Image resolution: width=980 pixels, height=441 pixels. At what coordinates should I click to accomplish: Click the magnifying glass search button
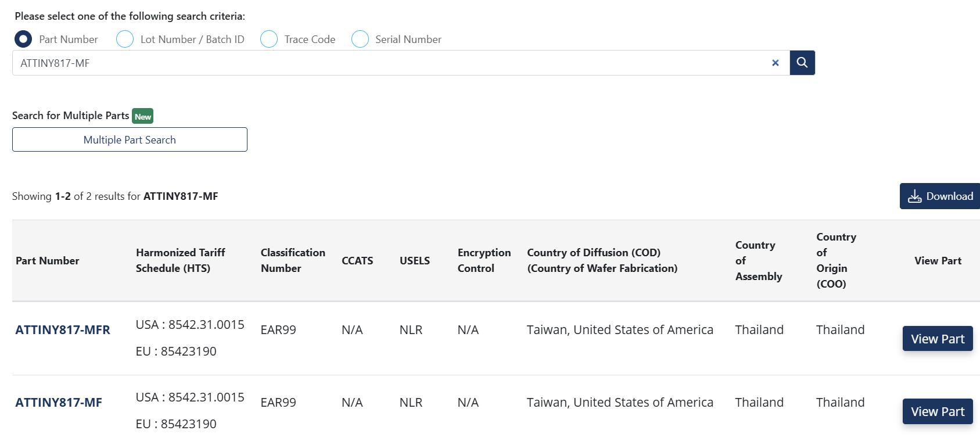click(x=802, y=63)
